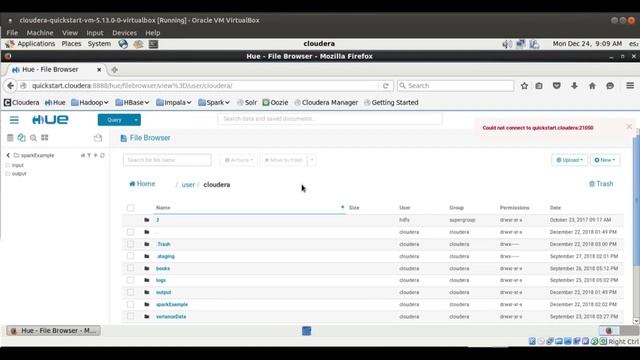Open the GNOME Places menu
Screen dimensions: 640x360
[x=71, y=44]
